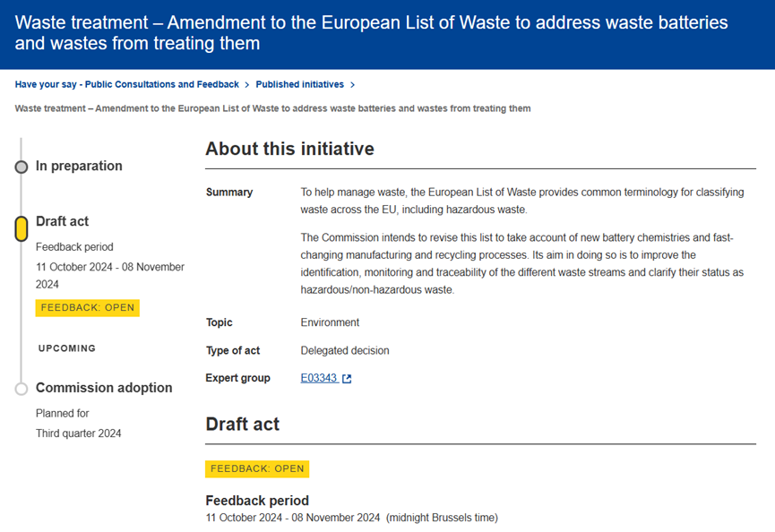The width and height of the screenshot is (775, 532).
Task: Click the Delegated decision type of act value
Action: click(345, 350)
